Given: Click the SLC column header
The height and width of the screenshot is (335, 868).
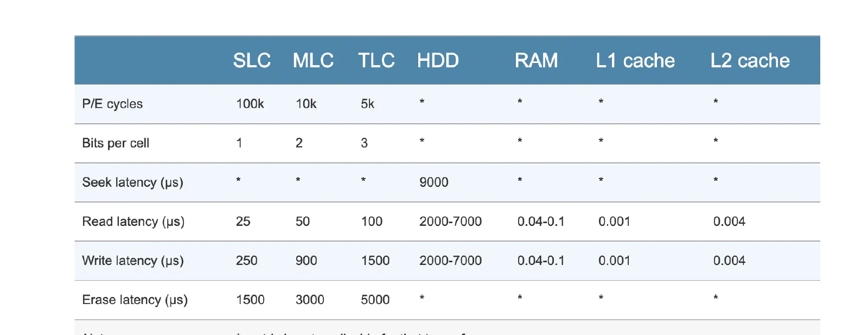Looking at the screenshot, I should 252,60.
